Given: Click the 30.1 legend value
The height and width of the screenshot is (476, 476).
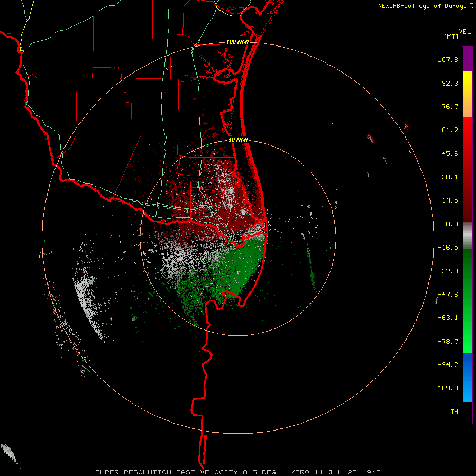Looking at the screenshot, I should [x=450, y=177].
